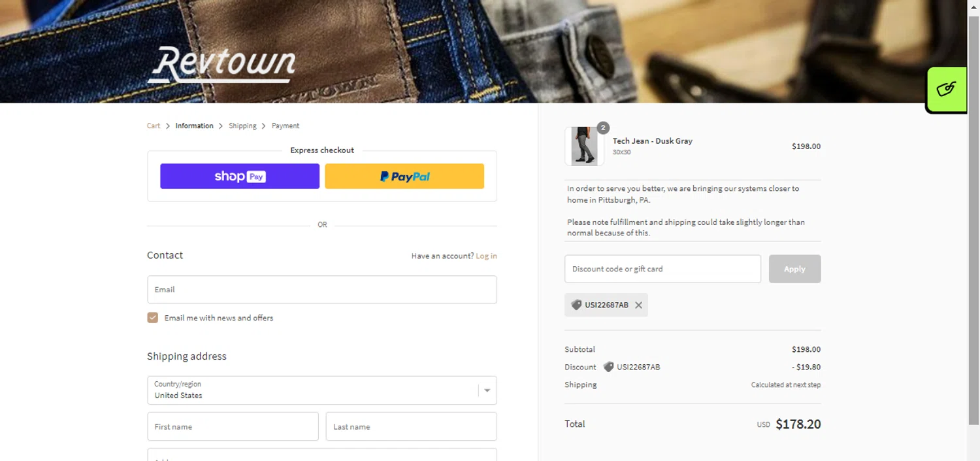
Task: Click the Apply discount button
Action: click(x=794, y=269)
